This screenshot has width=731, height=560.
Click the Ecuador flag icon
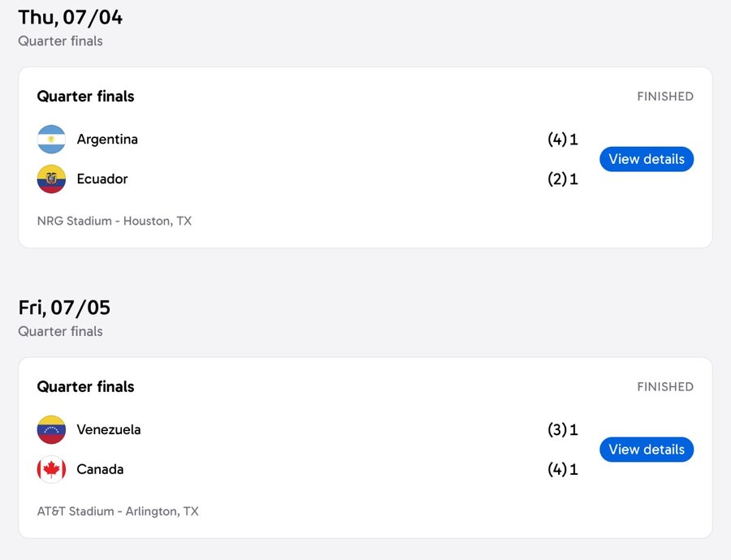point(51,179)
